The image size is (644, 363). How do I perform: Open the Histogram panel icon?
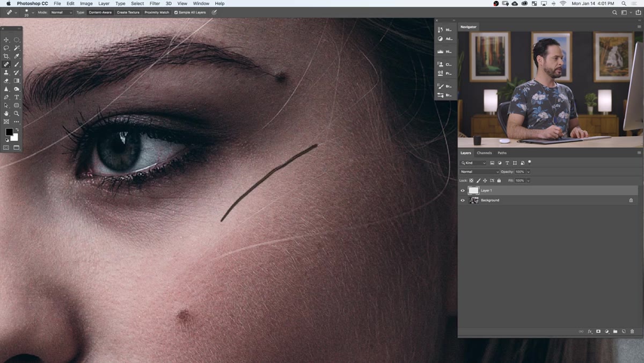[440, 52]
